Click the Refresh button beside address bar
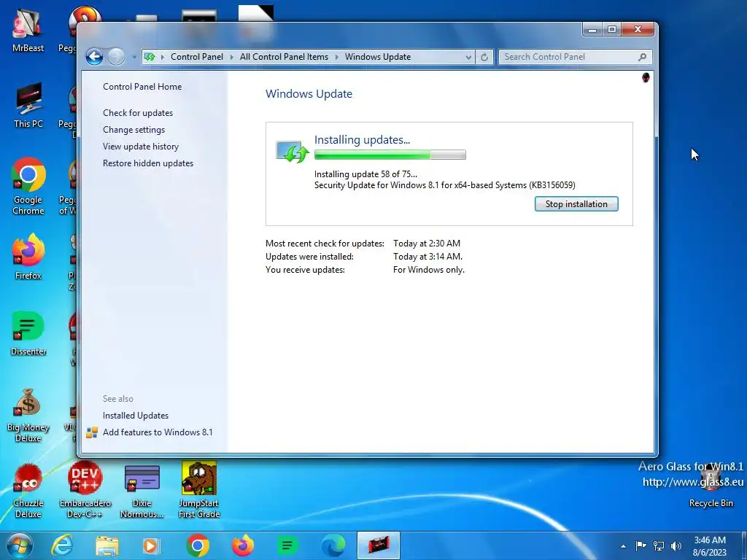747x560 pixels. (484, 57)
